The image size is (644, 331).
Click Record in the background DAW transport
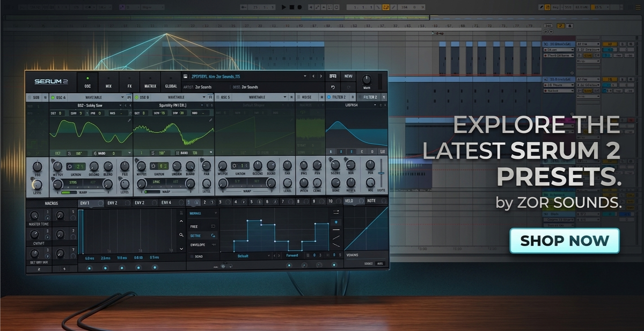point(299,7)
